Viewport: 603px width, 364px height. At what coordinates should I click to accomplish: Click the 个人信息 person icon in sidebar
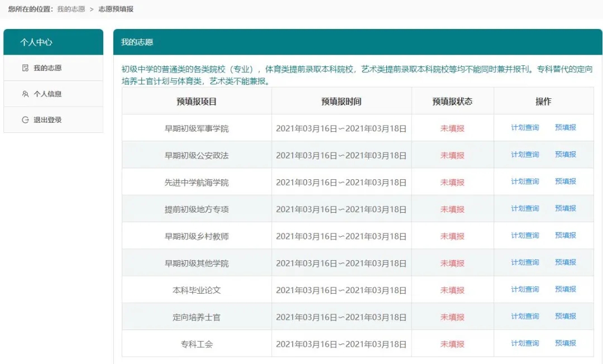25,94
